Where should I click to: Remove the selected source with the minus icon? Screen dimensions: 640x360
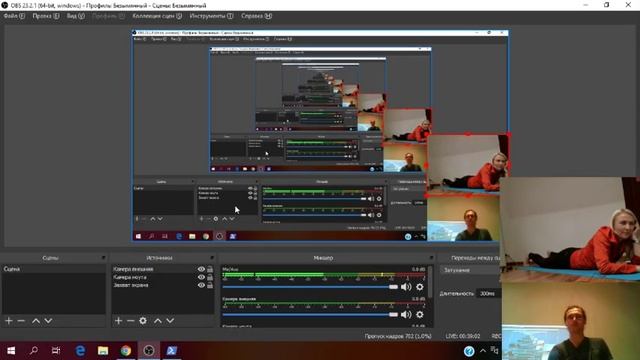(x=131, y=321)
